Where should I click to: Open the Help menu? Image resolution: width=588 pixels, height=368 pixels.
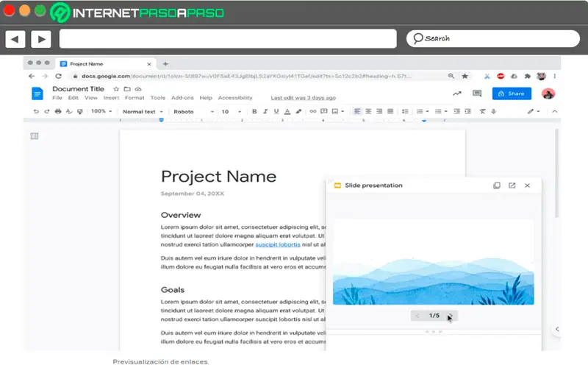click(206, 98)
